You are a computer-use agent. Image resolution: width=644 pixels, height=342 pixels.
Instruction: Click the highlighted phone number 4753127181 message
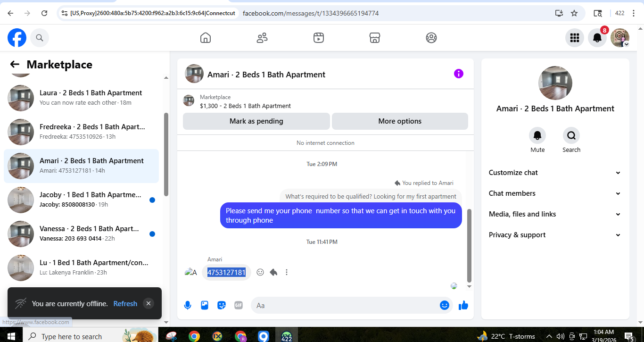pos(226,272)
